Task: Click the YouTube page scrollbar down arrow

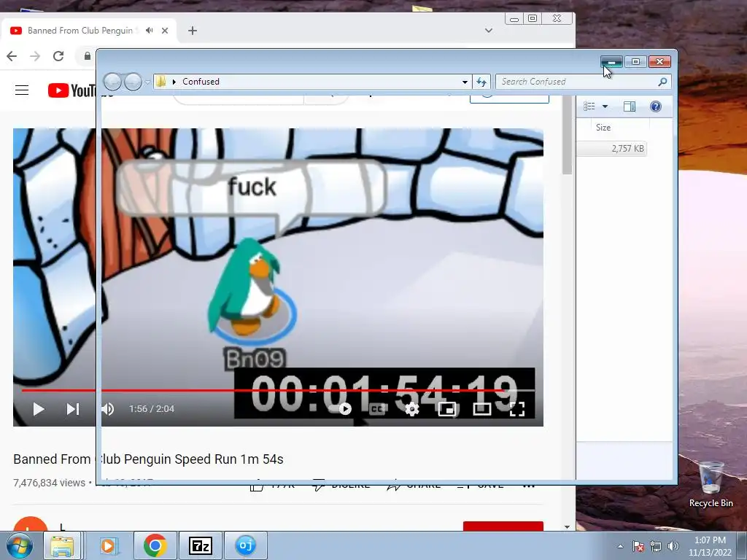Action: point(567,526)
